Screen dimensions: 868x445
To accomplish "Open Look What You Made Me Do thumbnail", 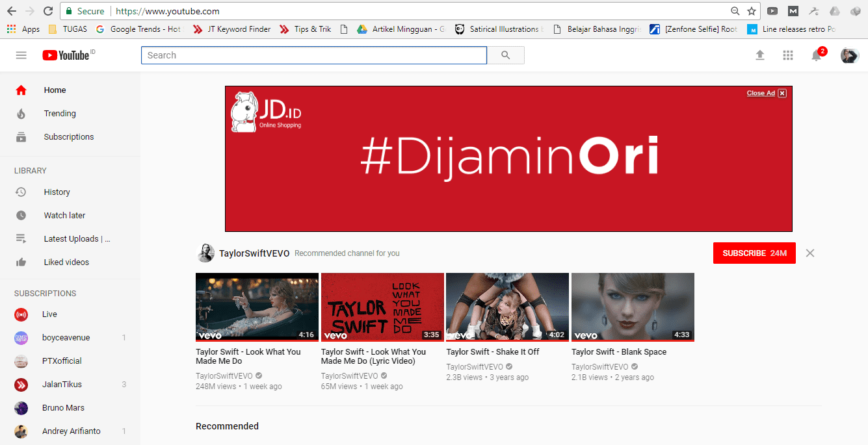I will 257,307.
